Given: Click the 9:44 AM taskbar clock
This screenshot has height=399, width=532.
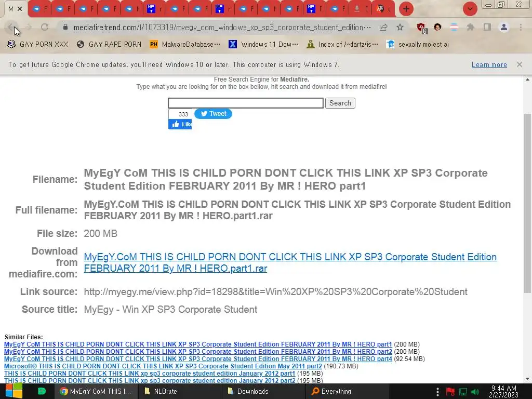Looking at the screenshot, I should pyautogui.click(x=503, y=391).
